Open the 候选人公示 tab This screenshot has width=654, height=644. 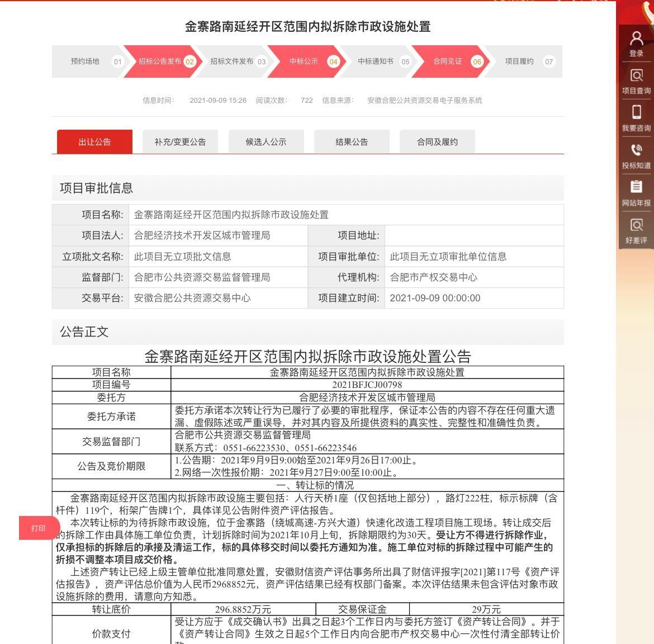click(266, 142)
